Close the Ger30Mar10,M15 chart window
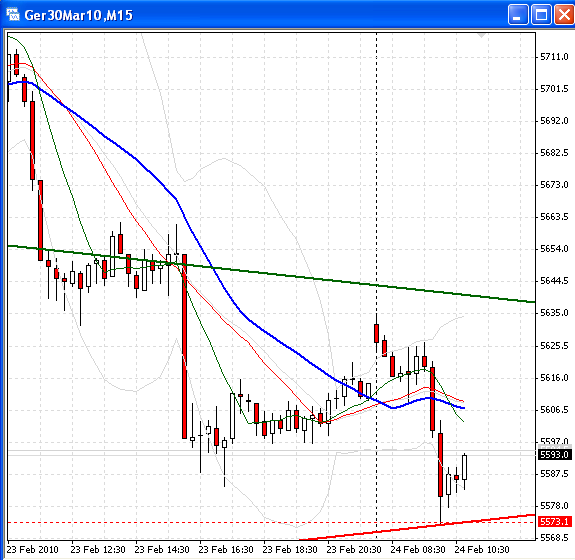The image size is (575, 560). click(x=564, y=15)
